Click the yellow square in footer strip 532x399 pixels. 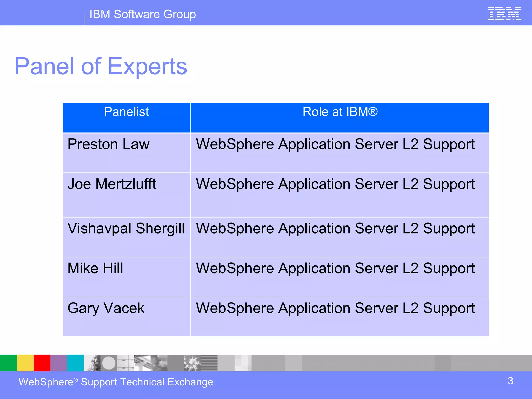[x=25, y=363]
